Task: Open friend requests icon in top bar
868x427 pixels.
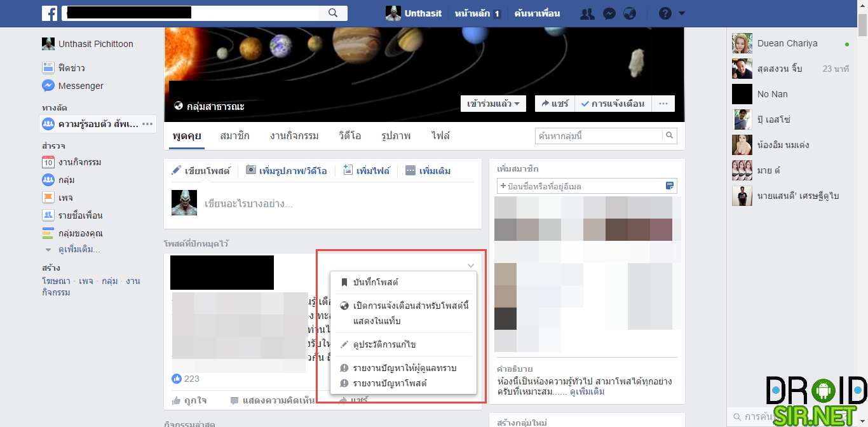Action: 588,14
